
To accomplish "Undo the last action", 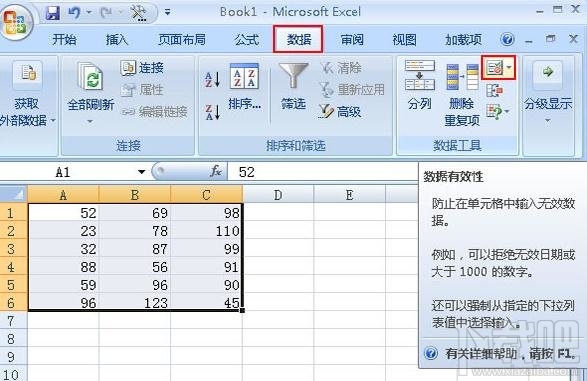I will [74, 13].
